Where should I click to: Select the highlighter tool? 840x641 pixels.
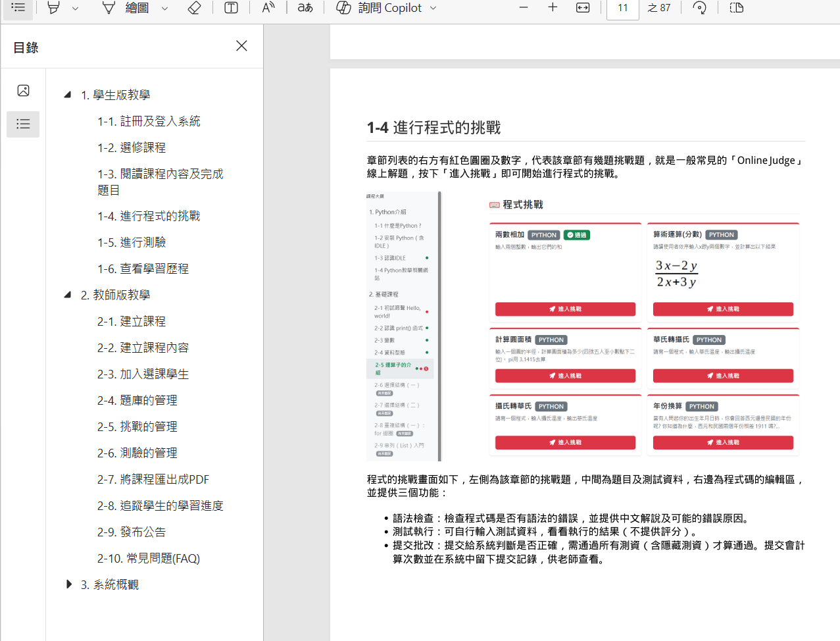pyautogui.click(x=54, y=8)
